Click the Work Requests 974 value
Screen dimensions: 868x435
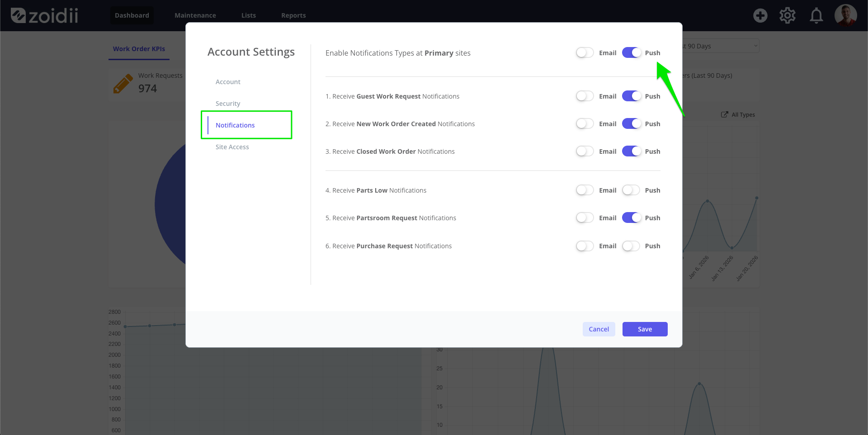point(147,89)
